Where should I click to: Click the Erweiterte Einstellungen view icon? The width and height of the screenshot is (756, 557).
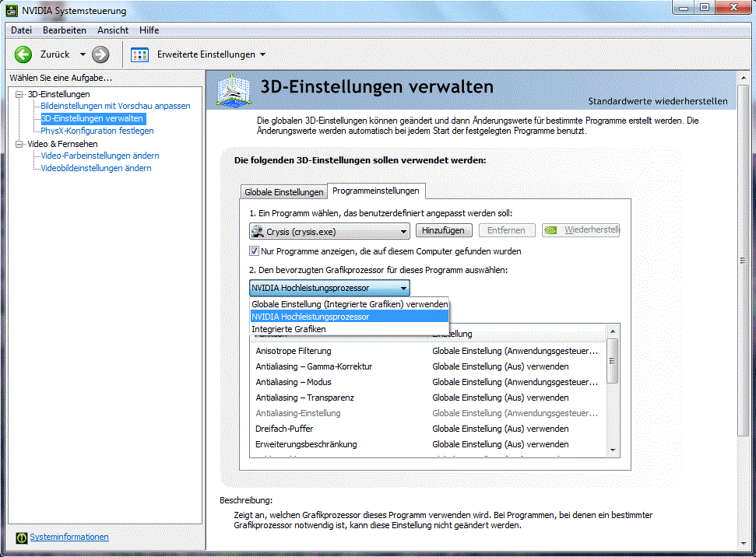click(140, 55)
